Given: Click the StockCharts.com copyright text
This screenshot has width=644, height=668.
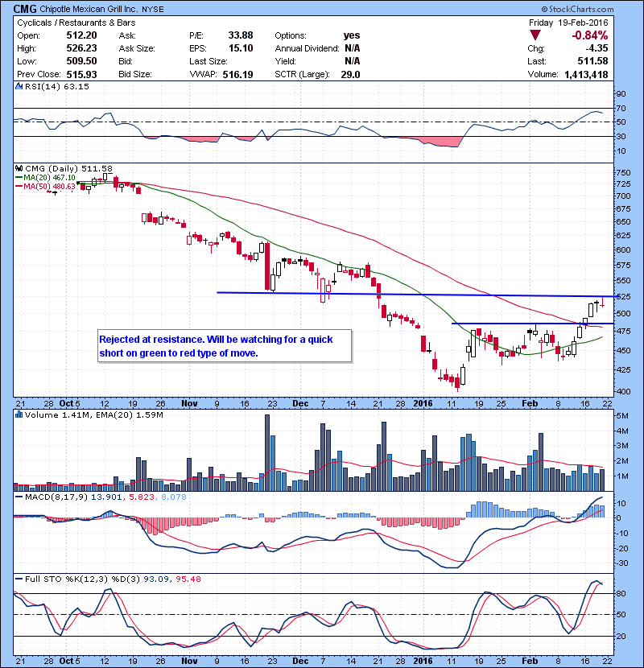Looking at the screenshot, I should [x=577, y=9].
